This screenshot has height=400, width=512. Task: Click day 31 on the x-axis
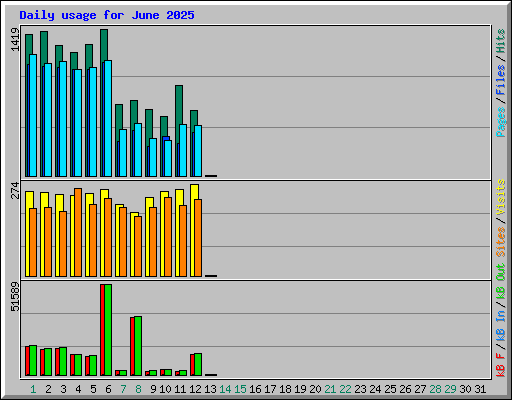pyautogui.click(x=480, y=389)
